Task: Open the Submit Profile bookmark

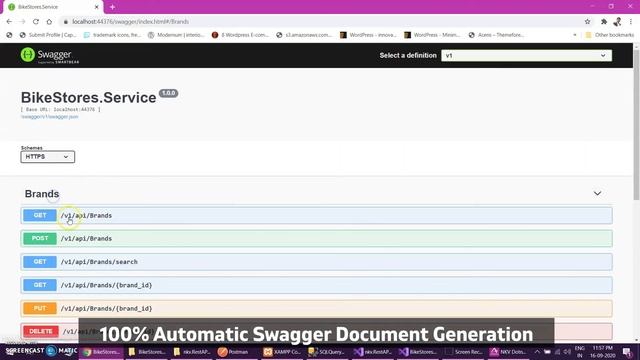Action: 48,35
